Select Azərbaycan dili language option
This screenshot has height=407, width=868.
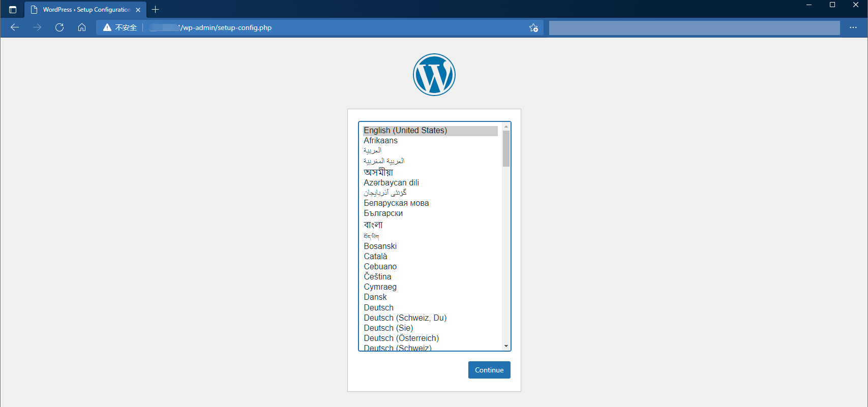point(430,182)
